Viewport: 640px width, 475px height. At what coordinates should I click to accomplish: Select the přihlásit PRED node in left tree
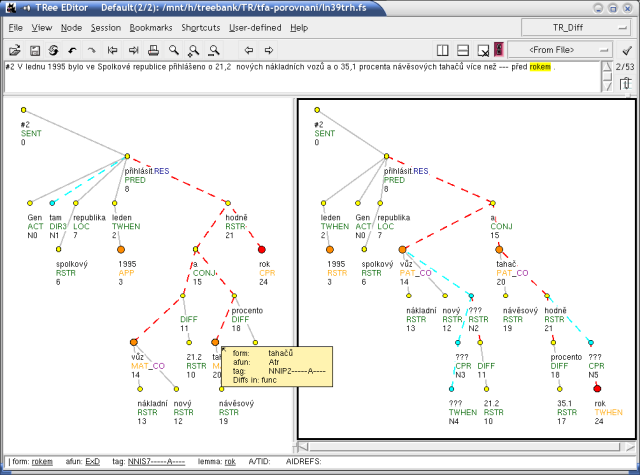click(127, 156)
